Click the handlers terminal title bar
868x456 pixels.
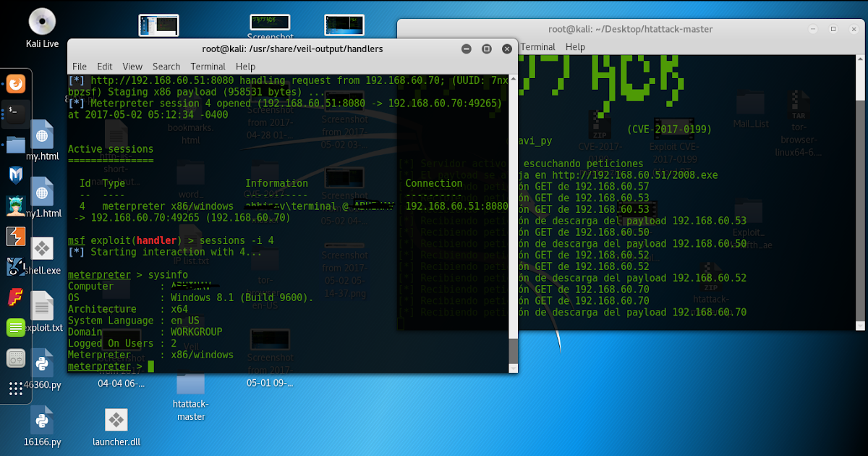(292, 48)
